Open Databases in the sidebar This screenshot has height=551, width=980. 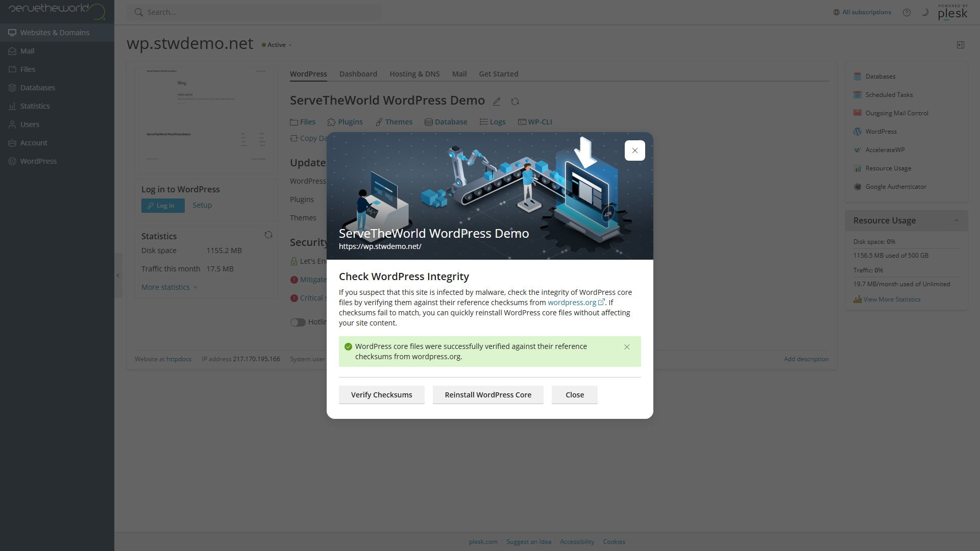[x=57, y=88]
